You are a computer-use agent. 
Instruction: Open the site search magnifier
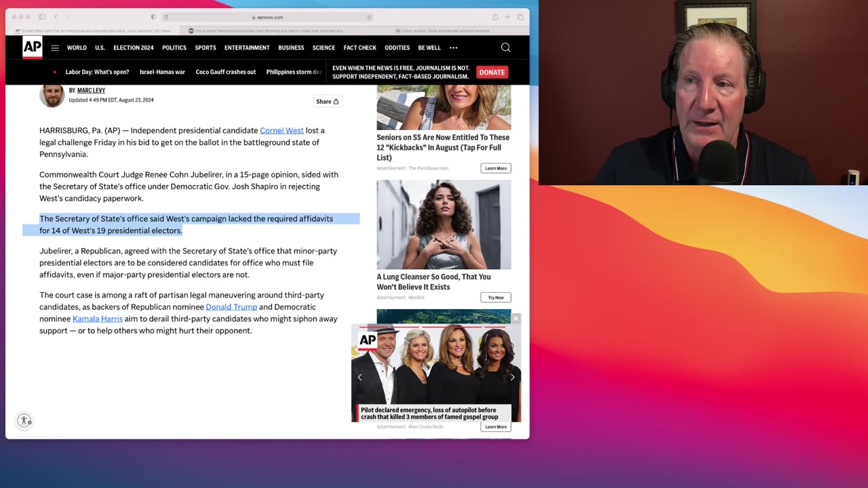tap(505, 47)
